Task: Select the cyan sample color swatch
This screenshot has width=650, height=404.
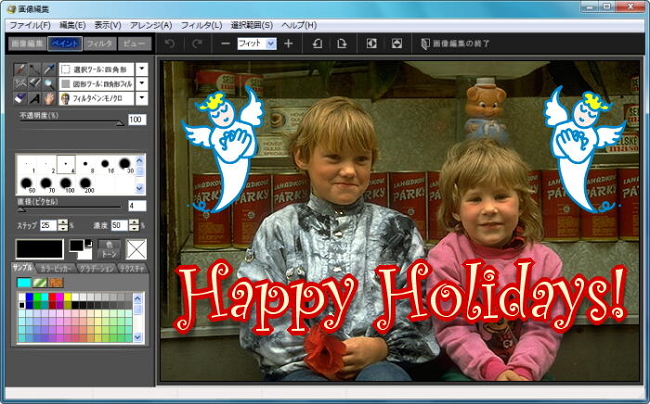Action: [x=24, y=283]
